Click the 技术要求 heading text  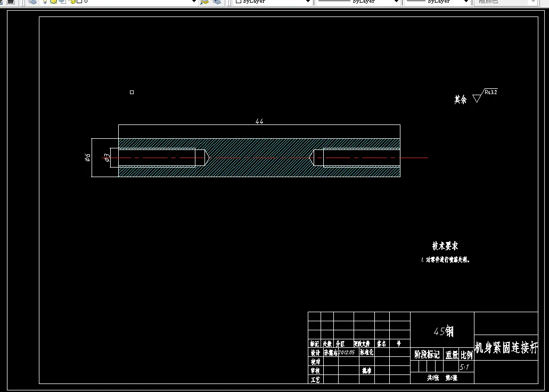(x=445, y=246)
